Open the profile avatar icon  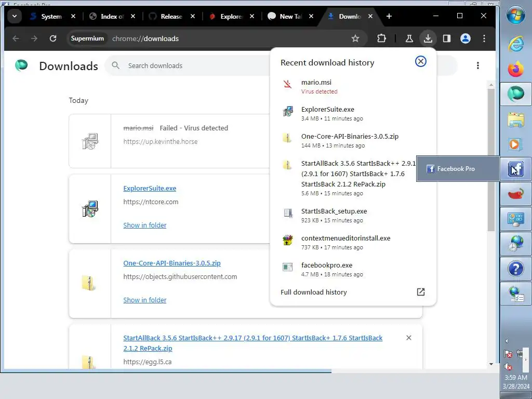465,38
